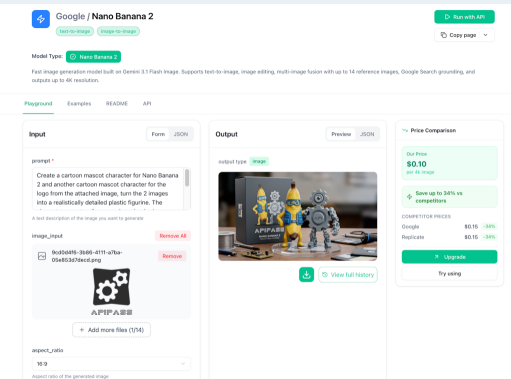The image size is (511, 379).
Task: Remove the uploaded png file
Action: click(172, 256)
